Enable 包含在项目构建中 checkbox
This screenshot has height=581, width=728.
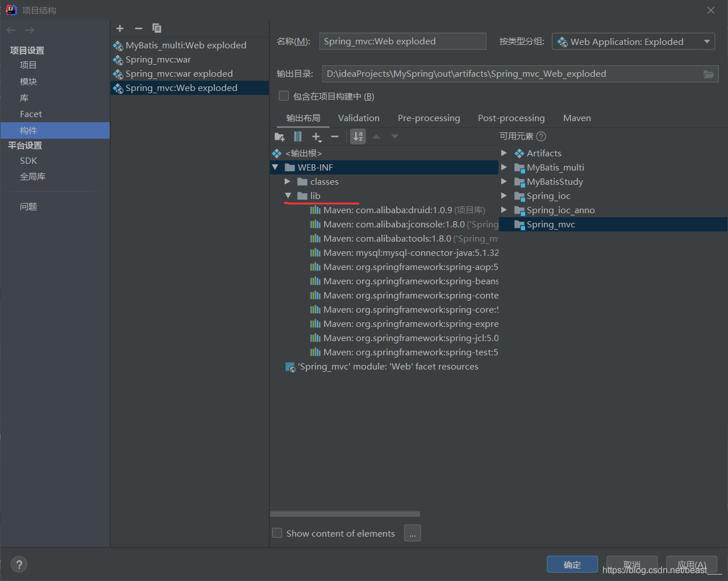point(284,96)
